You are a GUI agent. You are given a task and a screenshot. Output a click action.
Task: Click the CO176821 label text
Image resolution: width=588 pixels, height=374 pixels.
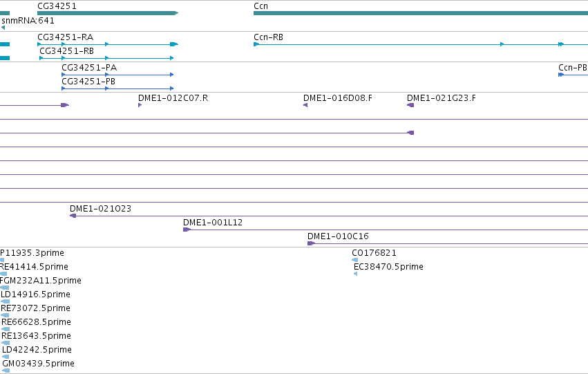[x=374, y=253]
